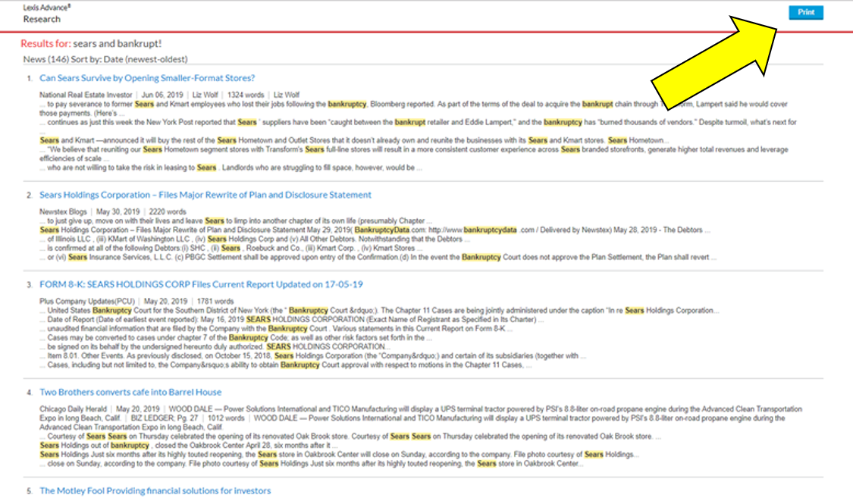The height and width of the screenshot is (504, 853).
Task: Click the blue Print button
Action: [806, 12]
